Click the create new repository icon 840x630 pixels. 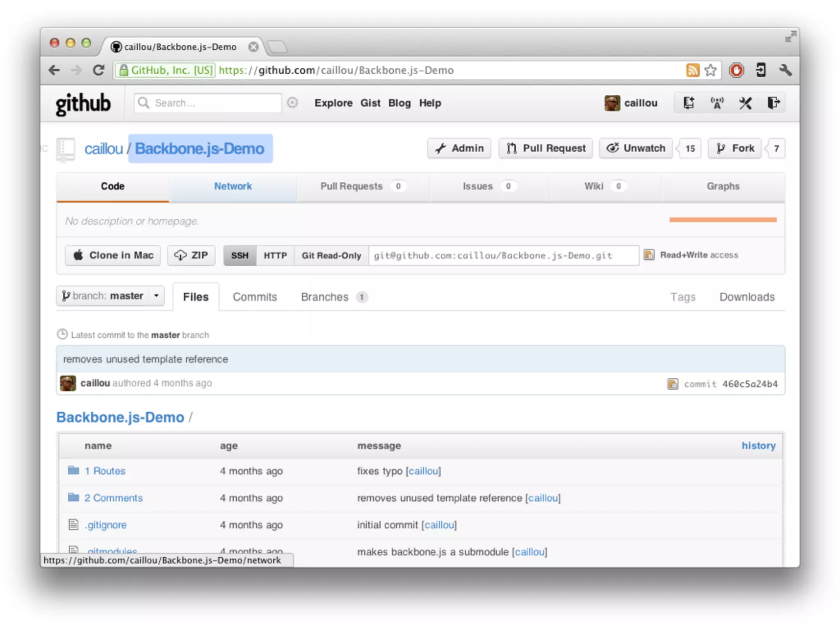(689, 103)
